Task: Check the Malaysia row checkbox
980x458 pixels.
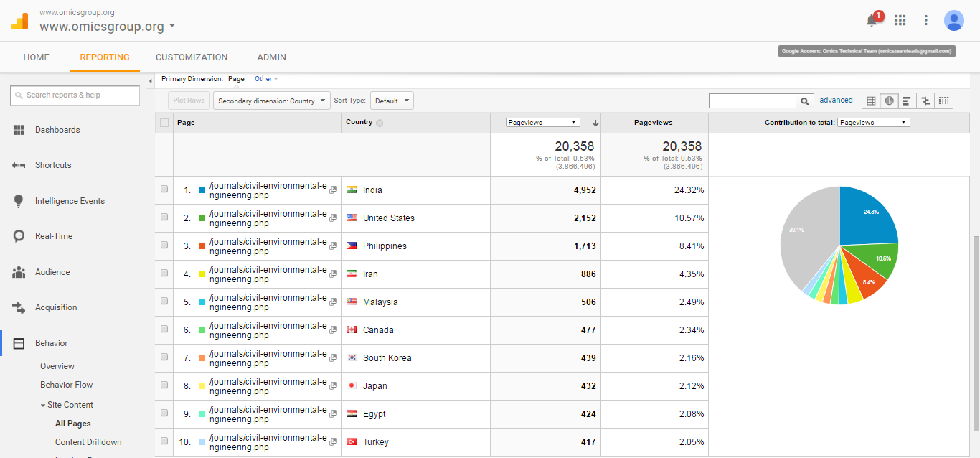Action: point(164,301)
